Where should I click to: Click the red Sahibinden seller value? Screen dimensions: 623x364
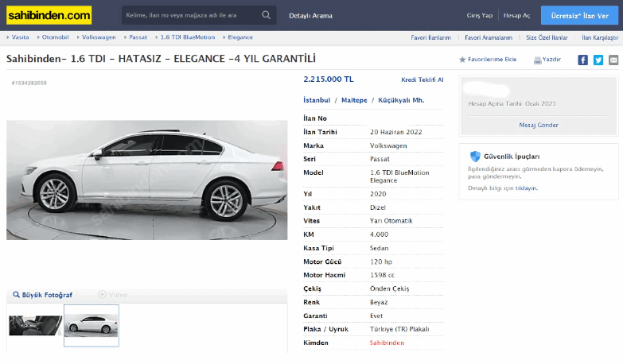tap(387, 343)
